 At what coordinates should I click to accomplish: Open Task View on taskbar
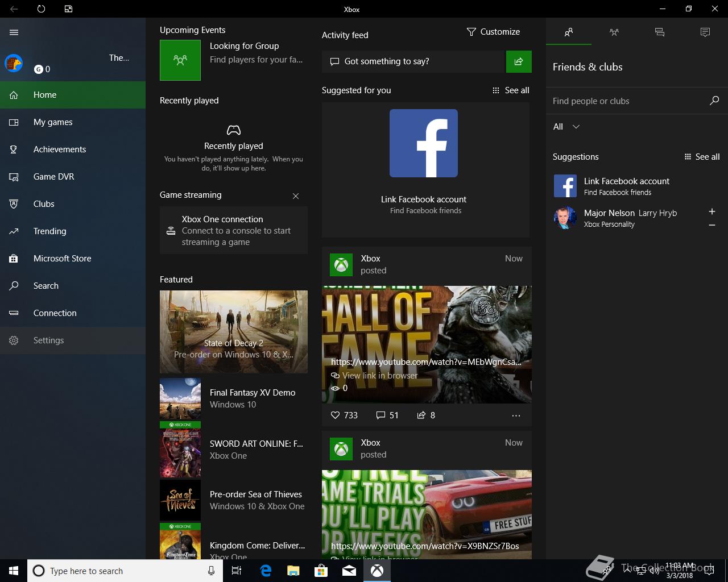click(237, 571)
